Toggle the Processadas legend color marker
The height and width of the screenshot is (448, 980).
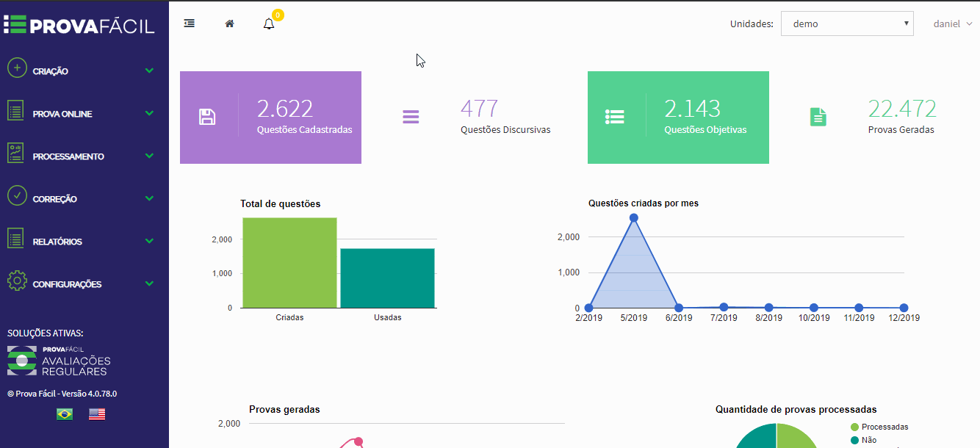click(x=854, y=427)
